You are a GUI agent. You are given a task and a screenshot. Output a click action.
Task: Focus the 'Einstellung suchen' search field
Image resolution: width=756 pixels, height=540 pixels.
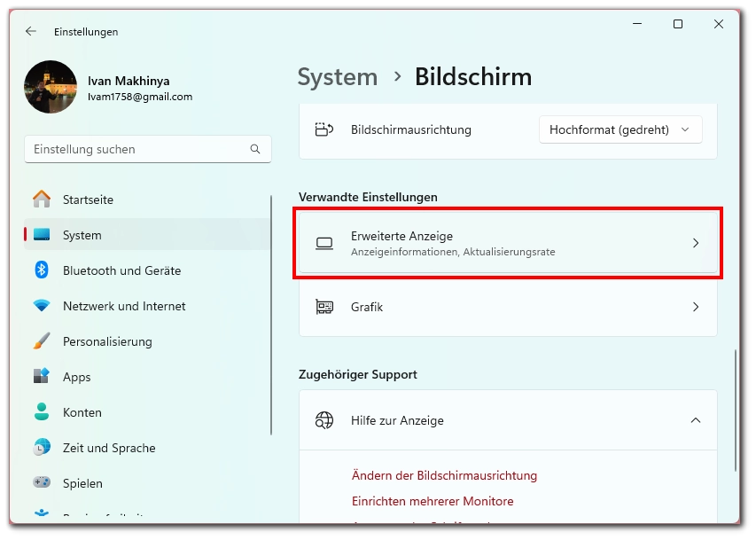(x=147, y=149)
